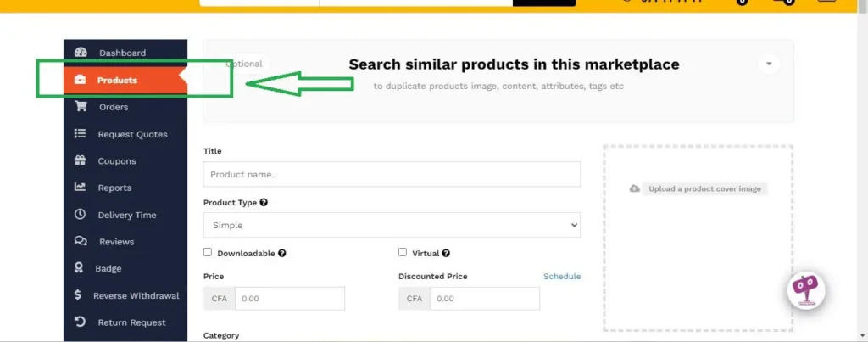Open the purple chatbot assistant icon
This screenshot has width=868, height=342.
coord(804,290)
